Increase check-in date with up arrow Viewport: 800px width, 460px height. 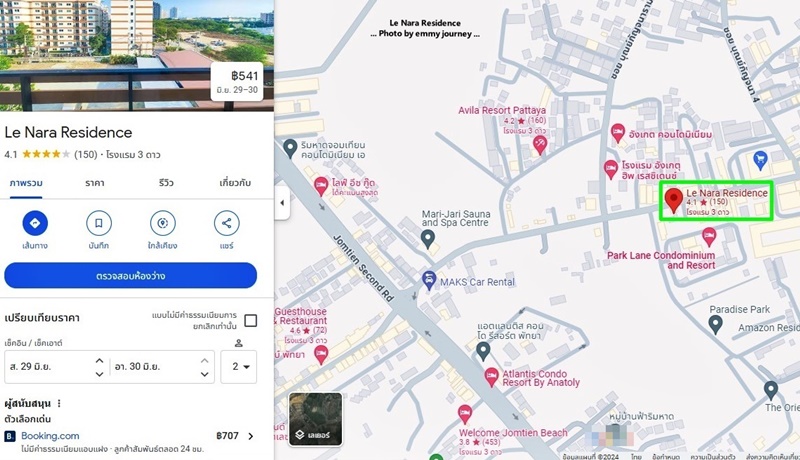99,360
